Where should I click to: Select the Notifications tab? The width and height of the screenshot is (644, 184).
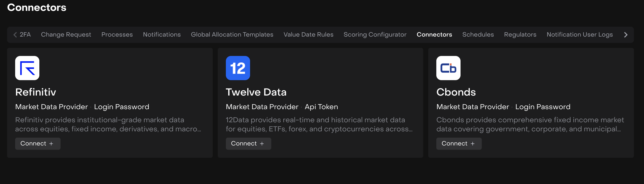(x=162, y=35)
